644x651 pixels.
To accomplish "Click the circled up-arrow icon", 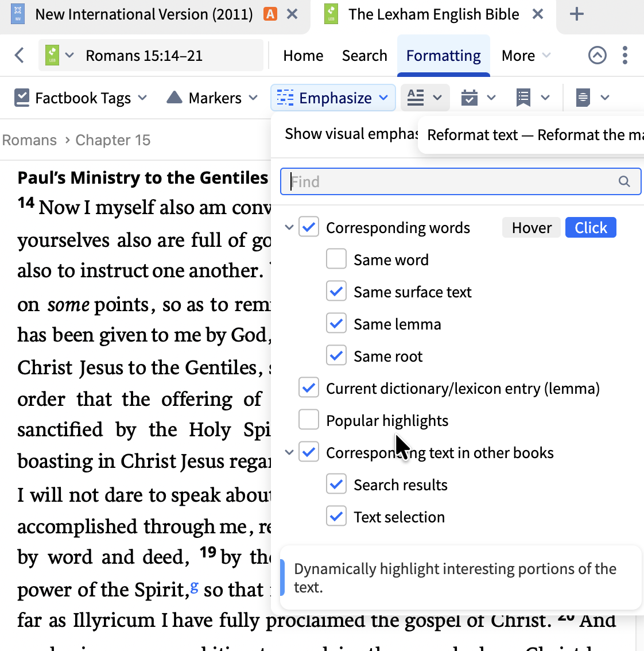I will pos(597,55).
